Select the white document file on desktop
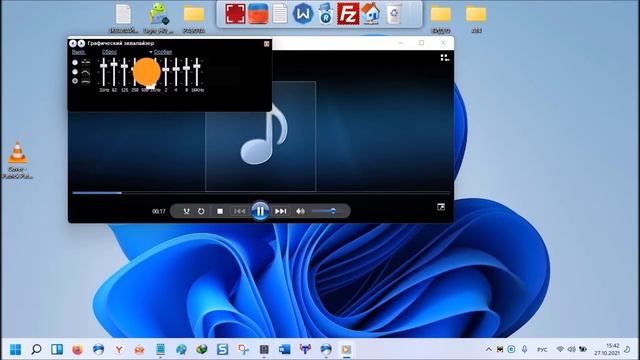The height and width of the screenshot is (360, 640). pos(123,18)
